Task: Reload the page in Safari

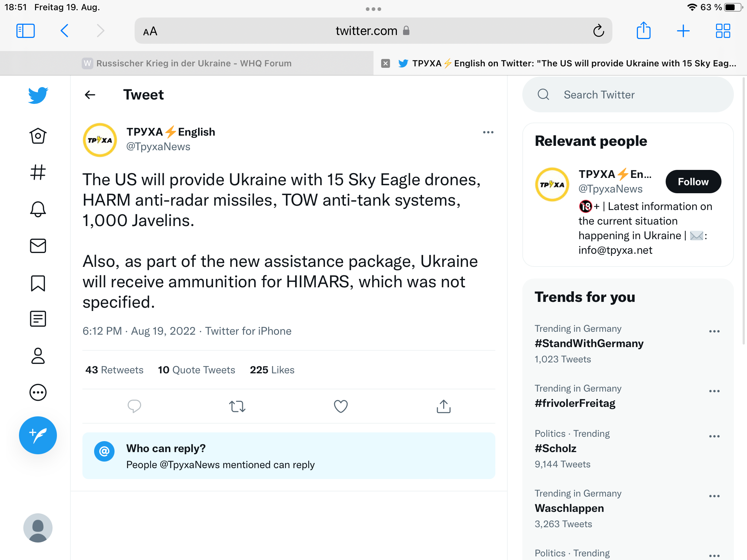Action: pos(599,31)
